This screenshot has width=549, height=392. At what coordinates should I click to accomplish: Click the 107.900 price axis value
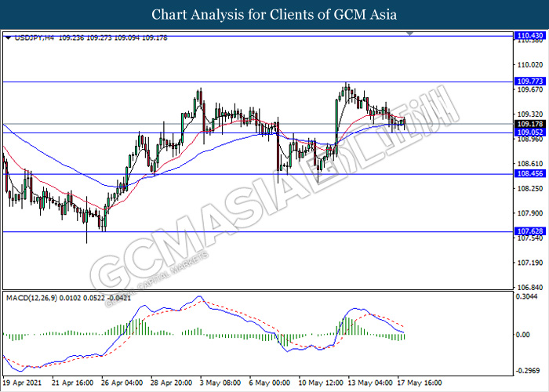pos(530,212)
